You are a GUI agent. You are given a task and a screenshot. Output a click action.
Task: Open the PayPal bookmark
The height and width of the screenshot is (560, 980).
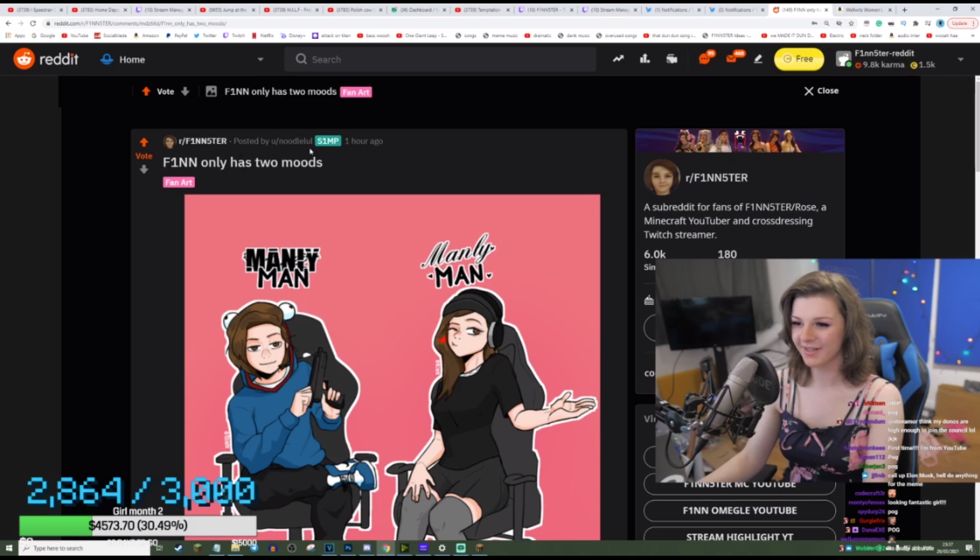176,35
